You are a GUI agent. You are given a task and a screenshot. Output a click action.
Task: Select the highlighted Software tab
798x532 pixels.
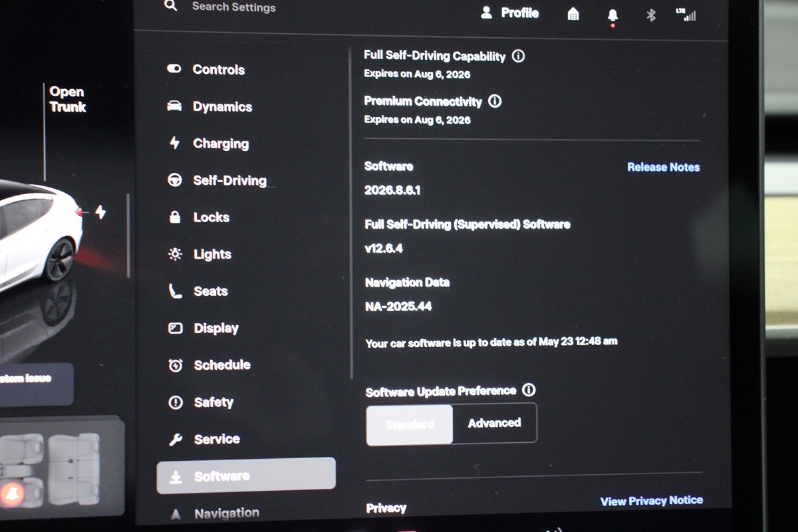pyautogui.click(x=246, y=475)
